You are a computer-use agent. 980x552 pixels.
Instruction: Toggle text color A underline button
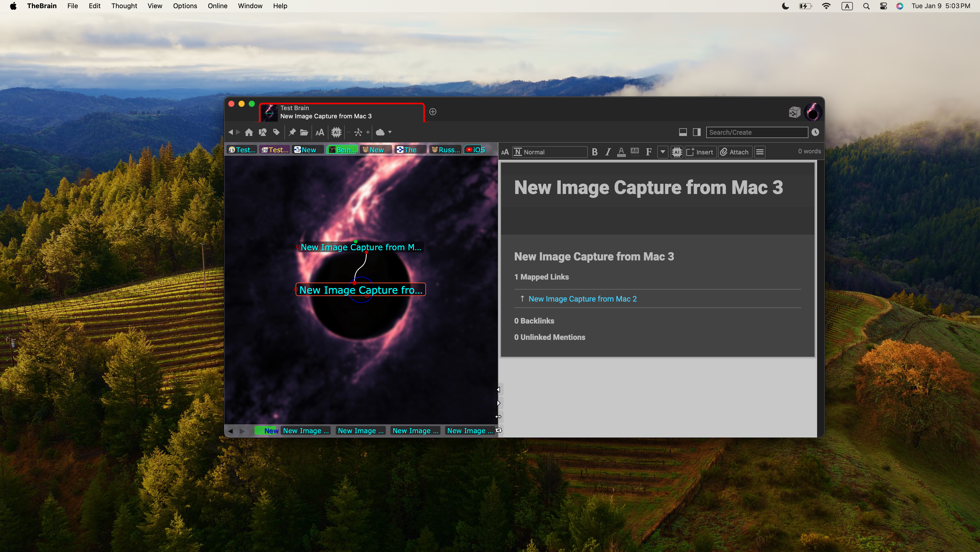[621, 152]
